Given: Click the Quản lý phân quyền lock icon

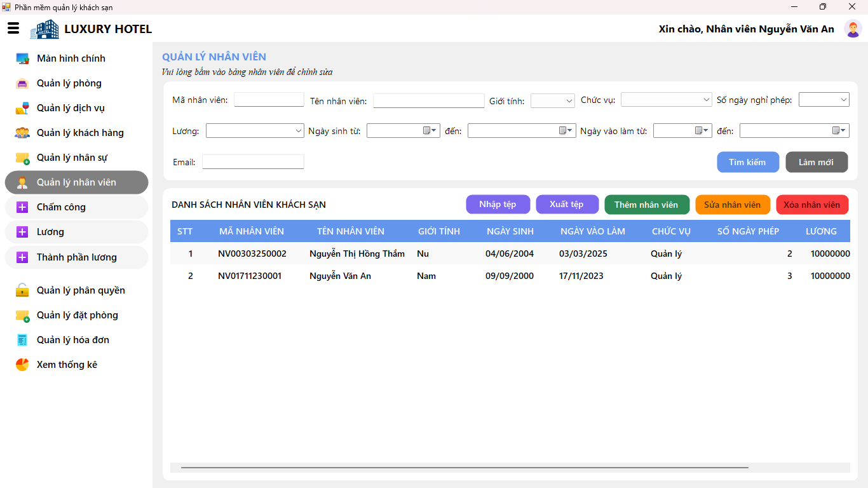Looking at the screenshot, I should pos(22,290).
